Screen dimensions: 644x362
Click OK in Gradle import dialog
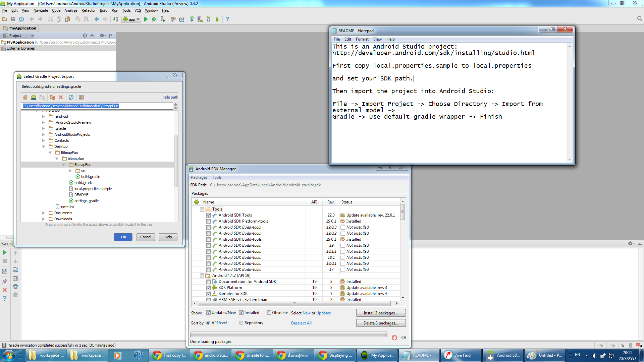[123, 237]
